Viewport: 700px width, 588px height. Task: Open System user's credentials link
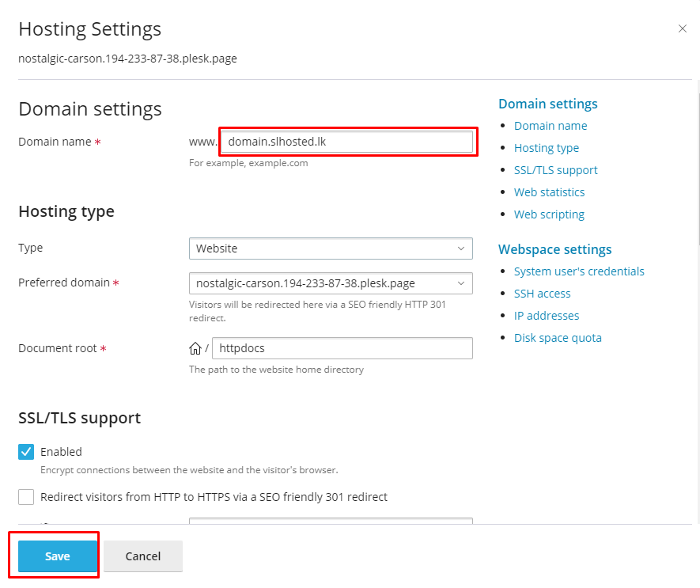pos(578,271)
